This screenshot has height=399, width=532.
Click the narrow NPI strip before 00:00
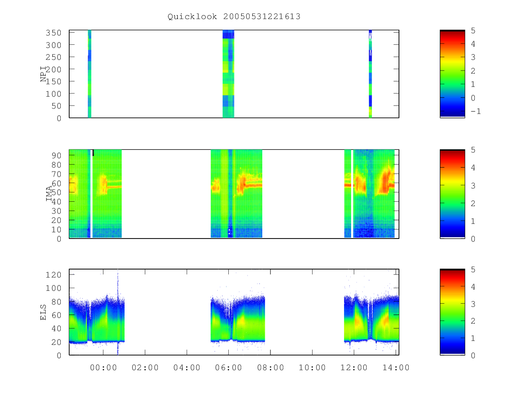[x=90, y=74]
